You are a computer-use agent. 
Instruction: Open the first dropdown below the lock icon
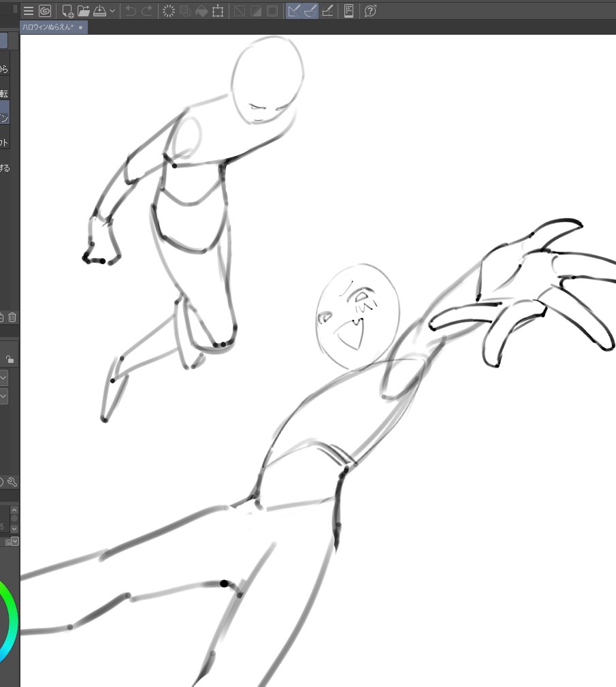click(3, 378)
